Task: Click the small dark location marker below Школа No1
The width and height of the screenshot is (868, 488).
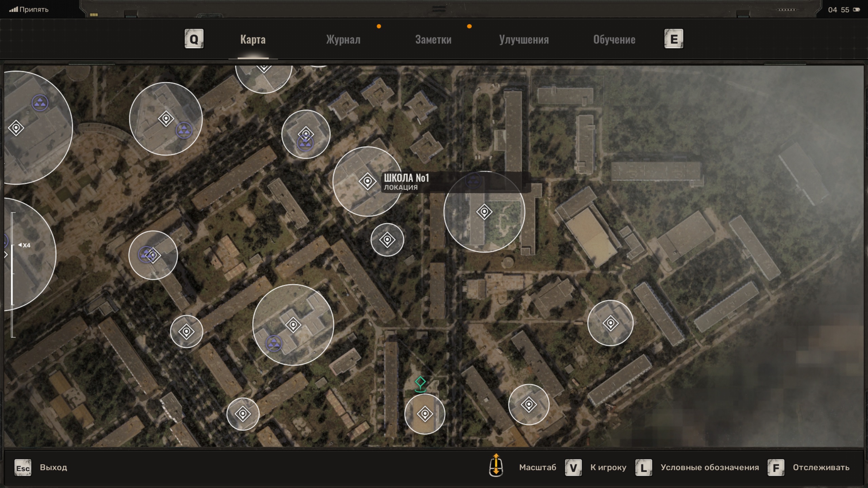Action: pyautogui.click(x=387, y=240)
